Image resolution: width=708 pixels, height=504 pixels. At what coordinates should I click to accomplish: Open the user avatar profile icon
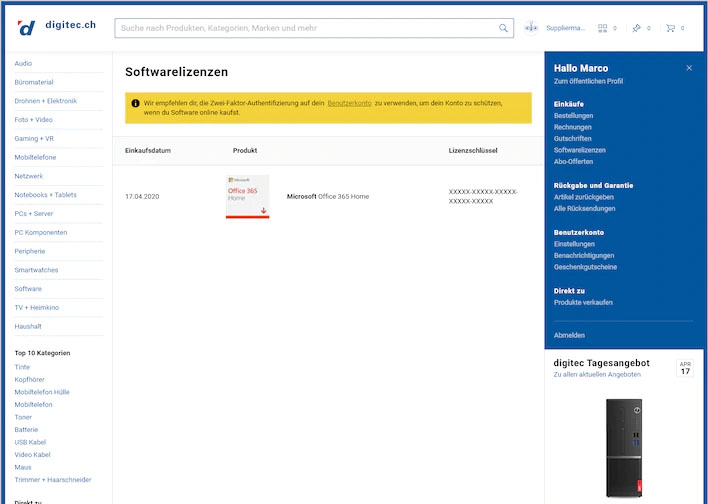531,28
